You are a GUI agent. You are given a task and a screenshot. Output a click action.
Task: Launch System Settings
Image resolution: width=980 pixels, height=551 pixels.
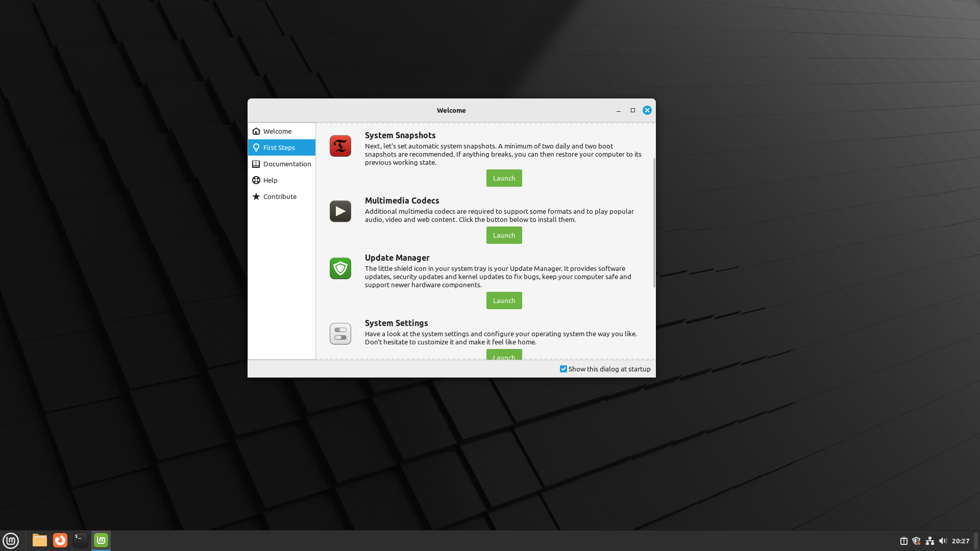coord(504,355)
